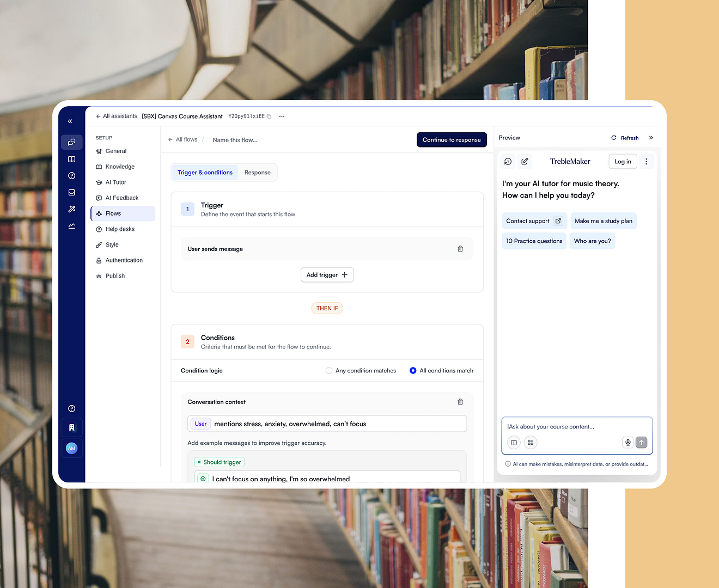Collapse the dark sidebar using the double-chevron icon
Viewport: 719px width, 588px height.
(x=70, y=121)
